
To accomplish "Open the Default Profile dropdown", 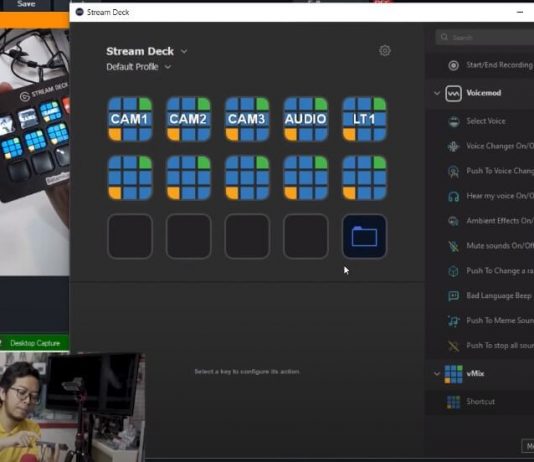I will click(x=168, y=67).
